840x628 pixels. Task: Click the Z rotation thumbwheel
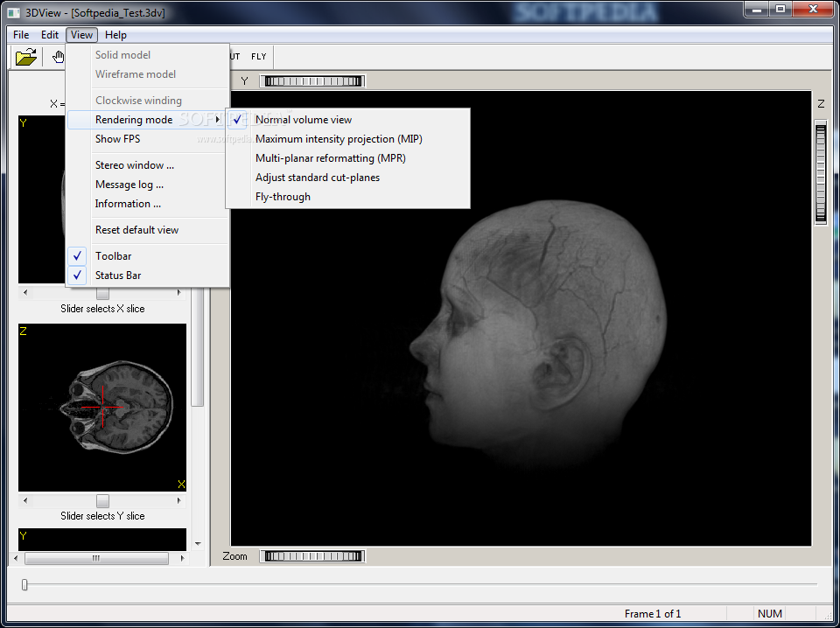click(x=821, y=171)
